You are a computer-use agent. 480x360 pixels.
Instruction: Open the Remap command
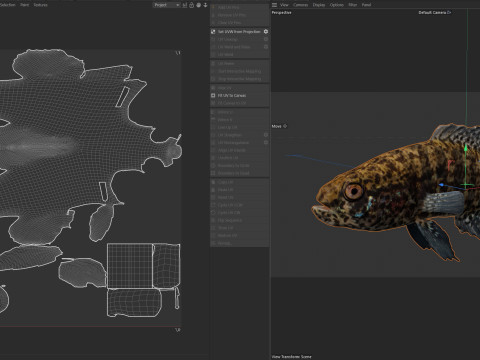pyautogui.click(x=239, y=243)
